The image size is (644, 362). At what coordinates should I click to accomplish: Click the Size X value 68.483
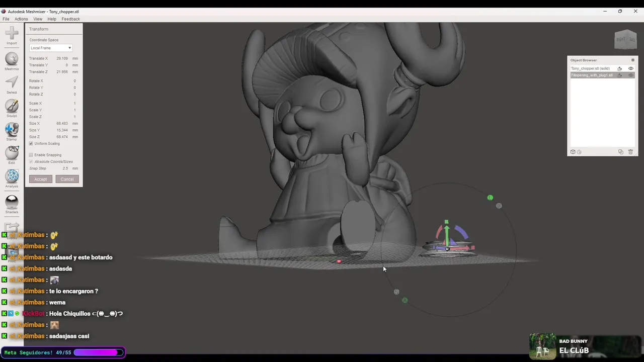click(62, 123)
